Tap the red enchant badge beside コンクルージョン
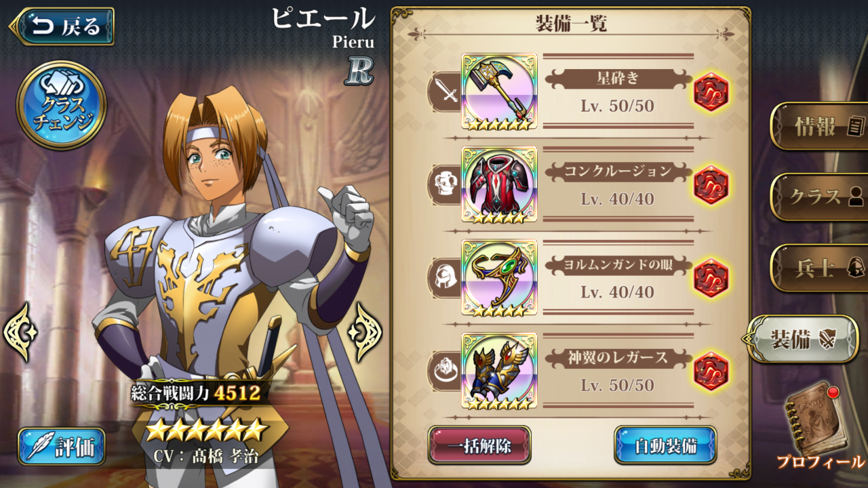The image size is (868, 488). tap(711, 185)
